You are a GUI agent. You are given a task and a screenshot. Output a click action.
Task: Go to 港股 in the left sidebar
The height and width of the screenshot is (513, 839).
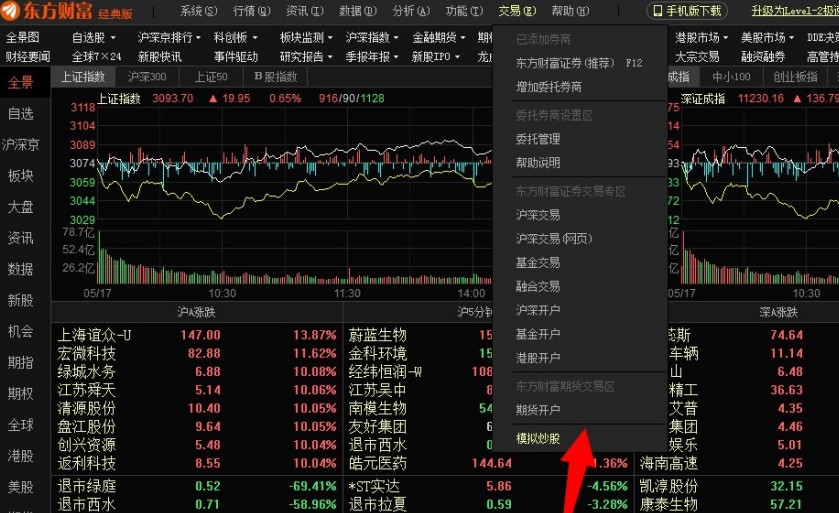(x=21, y=455)
